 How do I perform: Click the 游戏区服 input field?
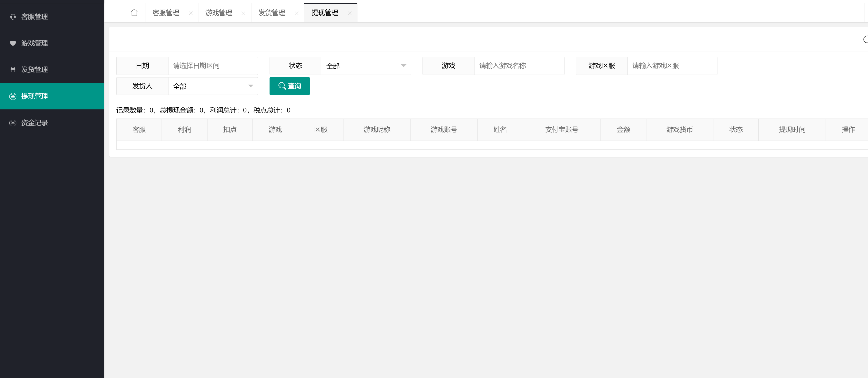[672, 66]
